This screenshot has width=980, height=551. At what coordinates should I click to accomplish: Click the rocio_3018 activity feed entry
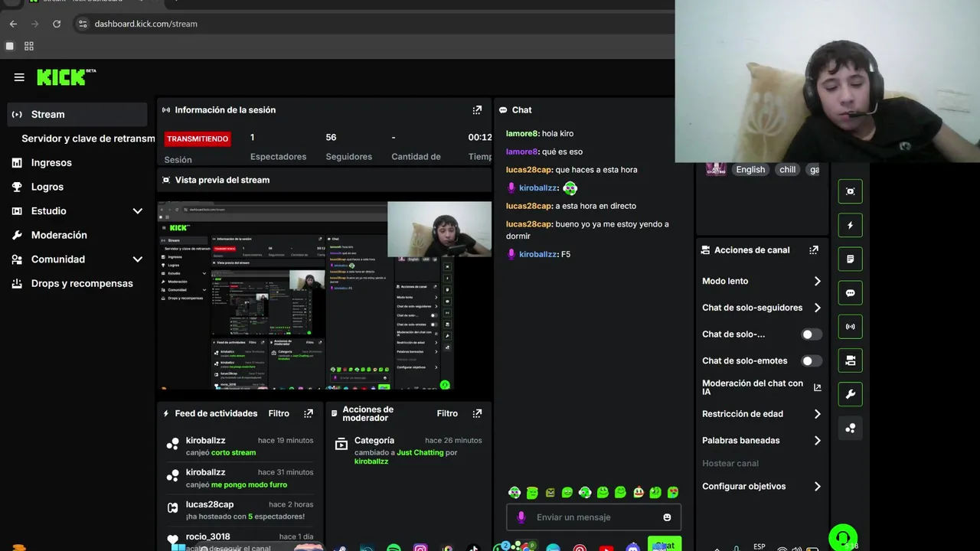click(x=240, y=541)
